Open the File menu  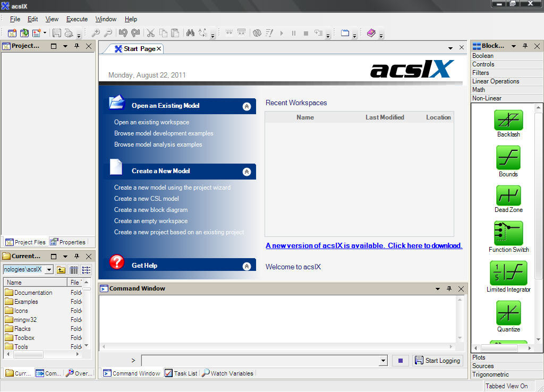coord(15,19)
